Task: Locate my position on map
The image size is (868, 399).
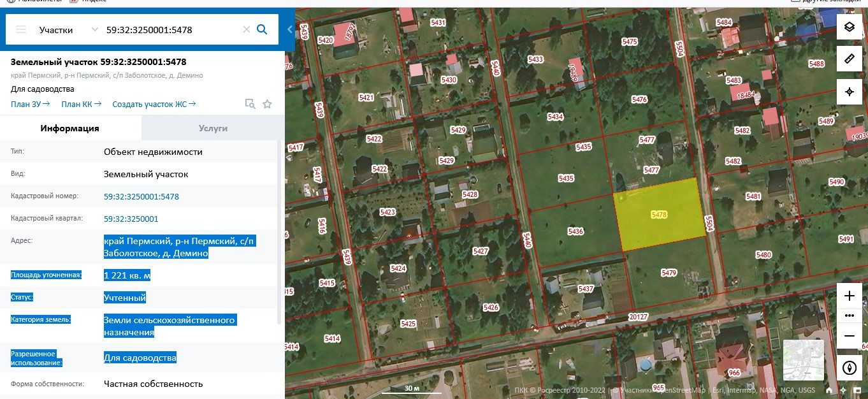Action: 849,92
